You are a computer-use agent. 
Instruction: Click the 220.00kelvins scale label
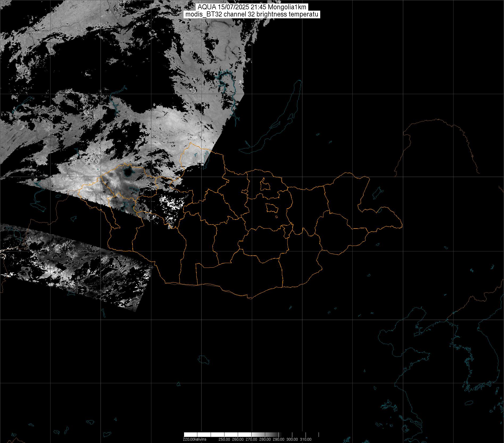[194, 439]
